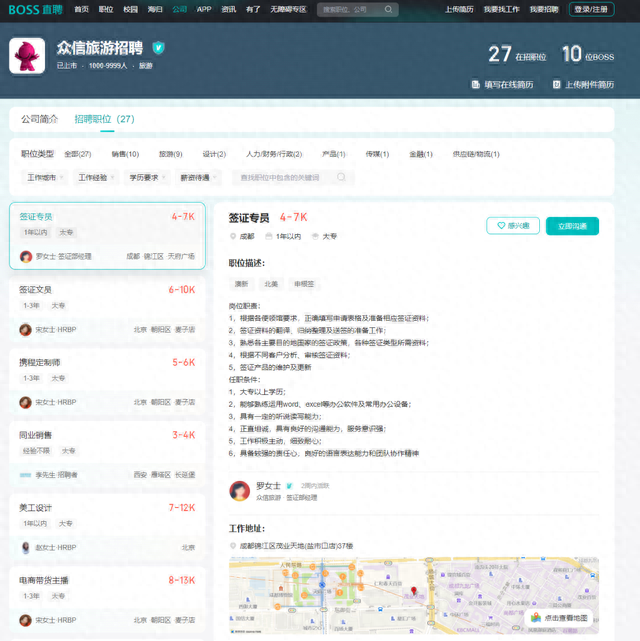Filter job type by 设计(2)
Viewport: 640px width, 641px height.
click(214, 154)
